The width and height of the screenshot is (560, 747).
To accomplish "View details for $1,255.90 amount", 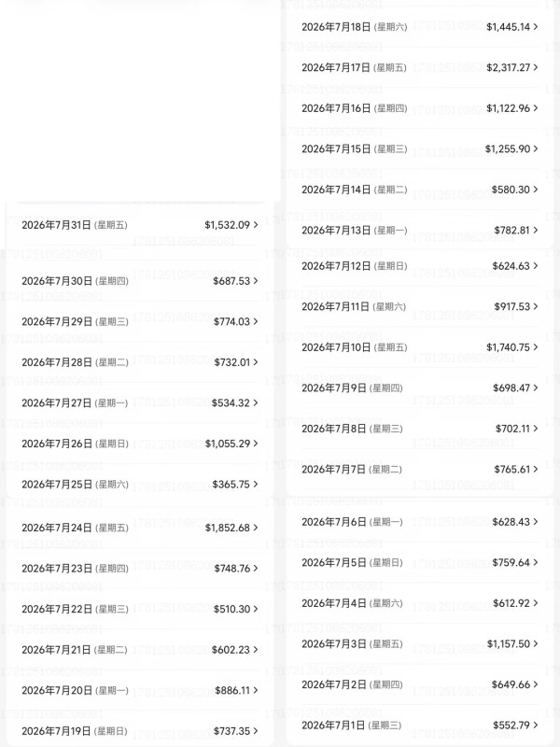I will (x=508, y=148).
